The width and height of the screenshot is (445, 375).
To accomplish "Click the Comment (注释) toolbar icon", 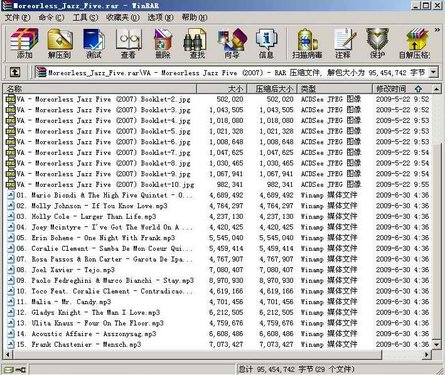I will point(343,43).
